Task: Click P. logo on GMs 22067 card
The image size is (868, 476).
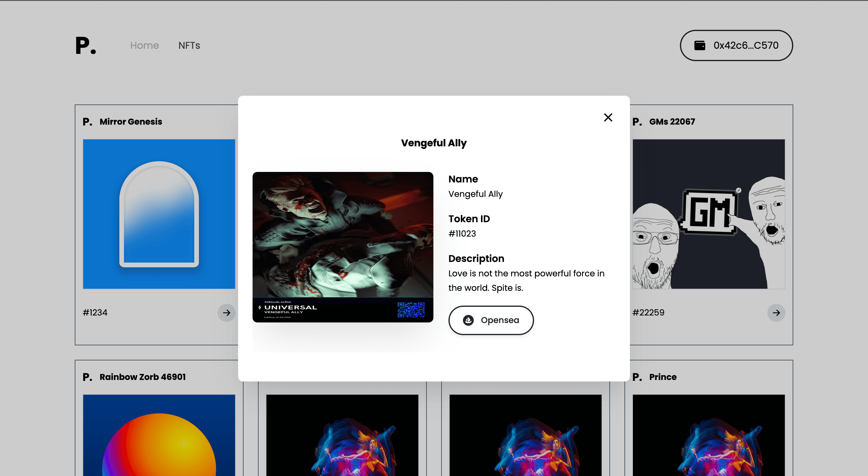Action: pos(637,122)
